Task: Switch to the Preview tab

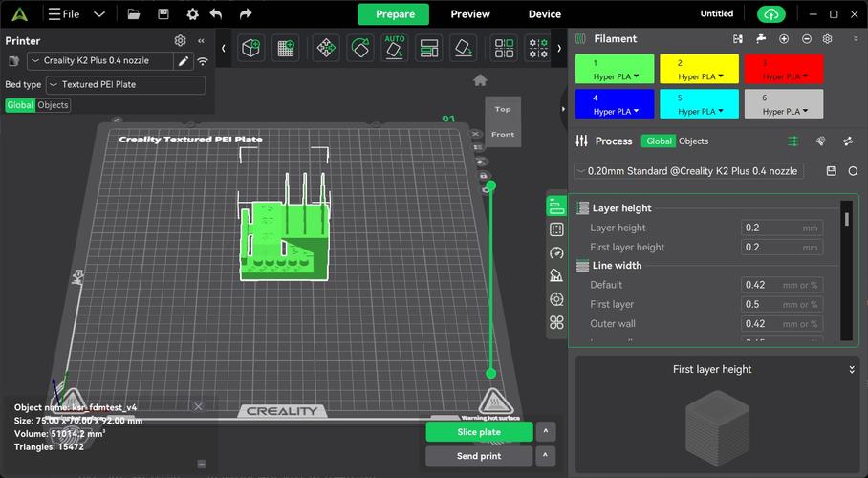Action: pyautogui.click(x=470, y=14)
